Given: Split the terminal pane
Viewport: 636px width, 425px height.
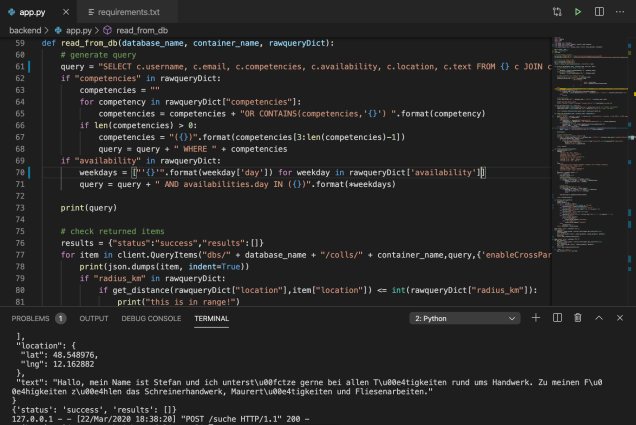Looking at the screenshot, I should pos(557,318).
